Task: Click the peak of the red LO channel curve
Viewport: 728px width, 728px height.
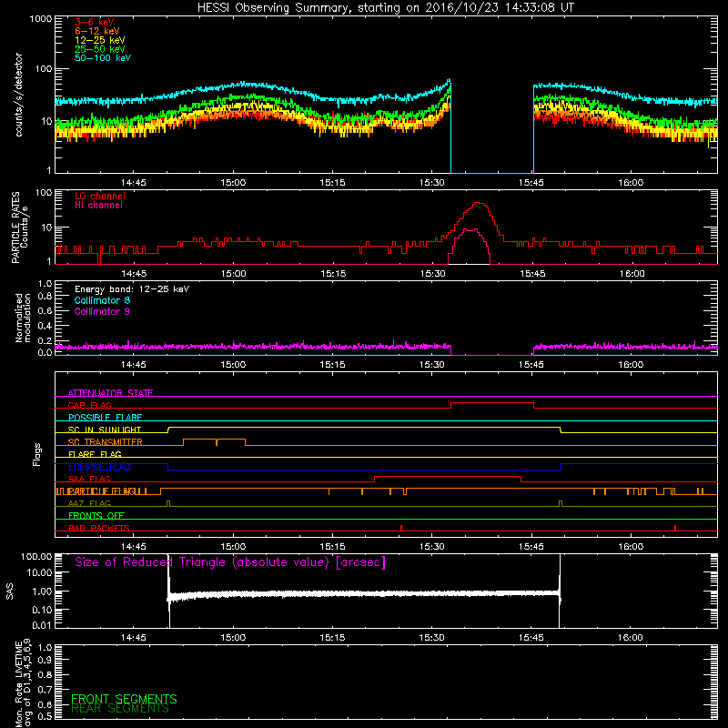Action: click(479, 203)
